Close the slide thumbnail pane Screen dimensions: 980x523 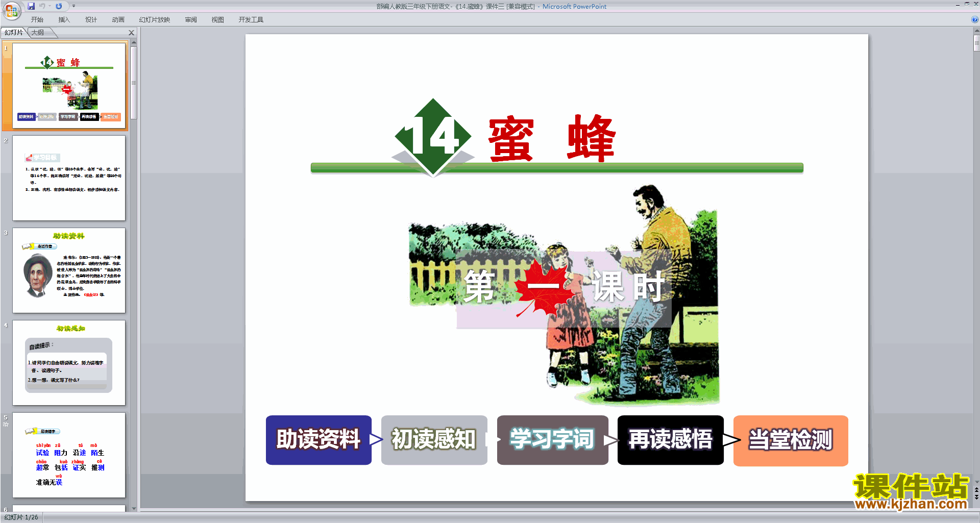click(131, 33)
